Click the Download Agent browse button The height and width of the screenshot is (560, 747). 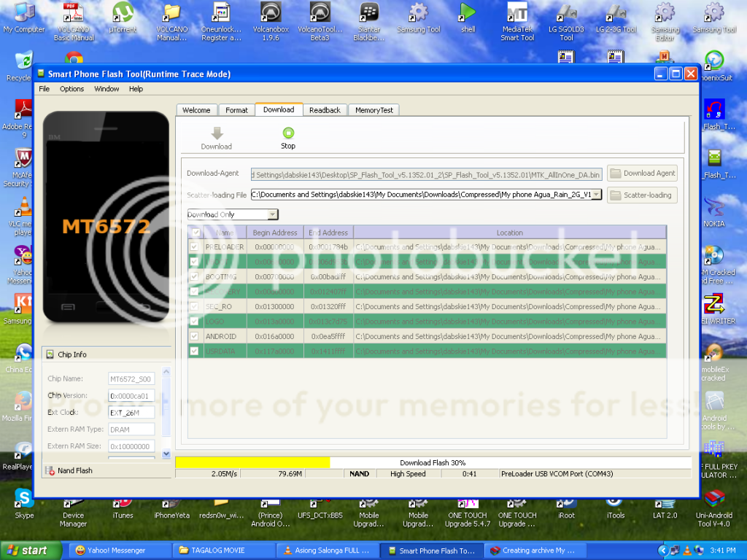pos(642,174)
